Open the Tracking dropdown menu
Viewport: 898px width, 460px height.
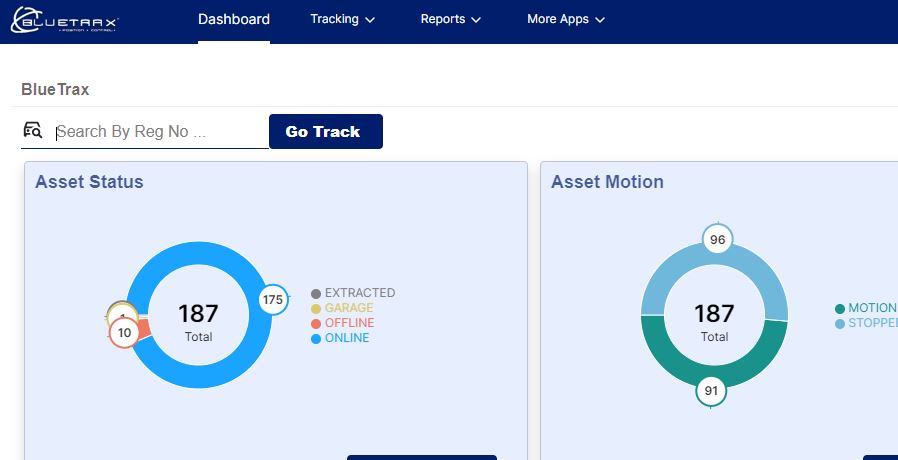[x=342, y=19]
